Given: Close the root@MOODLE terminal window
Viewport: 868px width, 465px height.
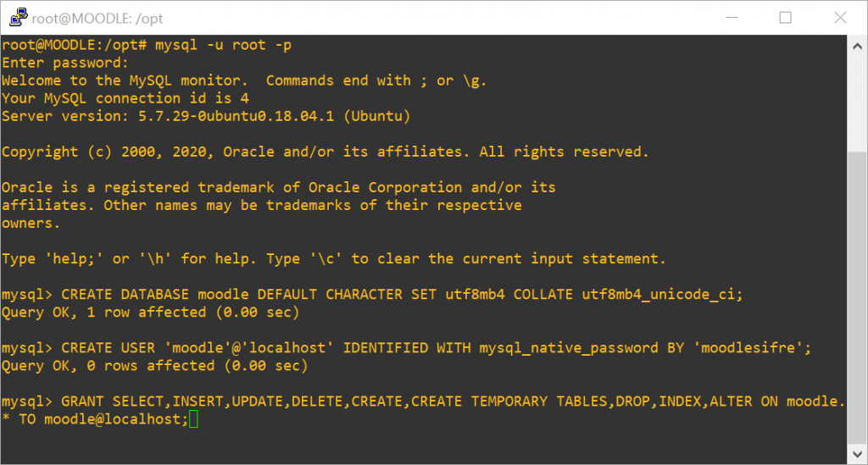Looking at the screenshot, I should [x=840, y=18].
